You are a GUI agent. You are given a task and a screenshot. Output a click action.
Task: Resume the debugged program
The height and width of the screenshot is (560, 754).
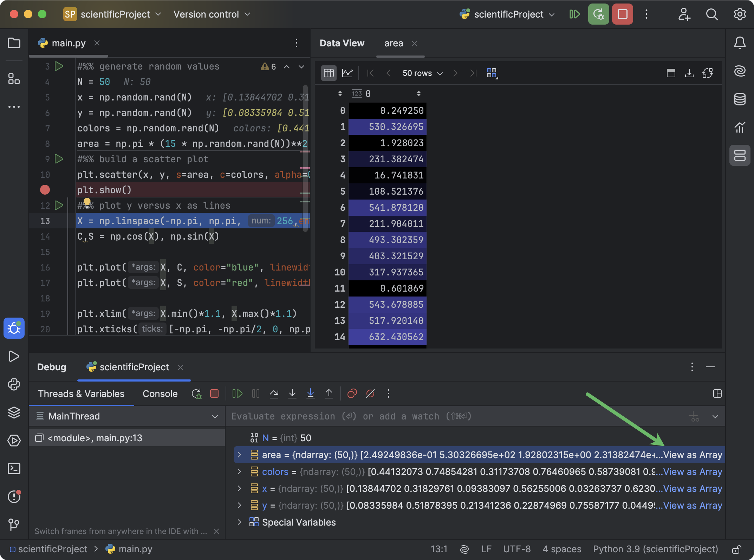pos(237,393)
